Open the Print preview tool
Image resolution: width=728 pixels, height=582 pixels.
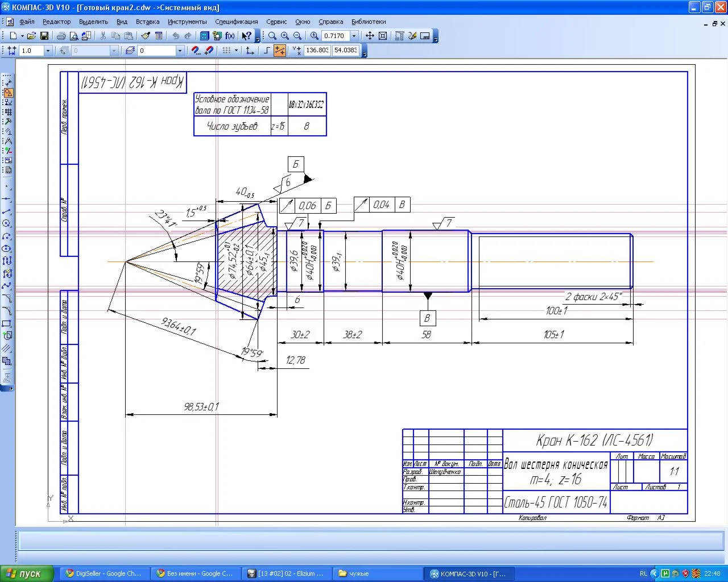(x=73, y=36)
